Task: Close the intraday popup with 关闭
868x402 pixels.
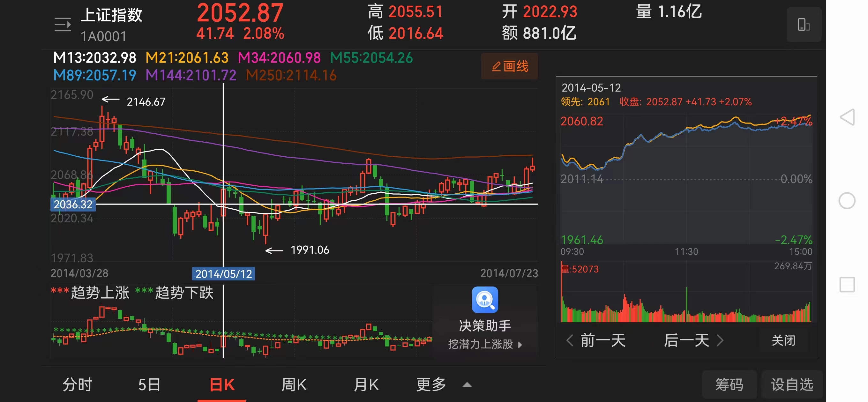Action: coord(782,341)
